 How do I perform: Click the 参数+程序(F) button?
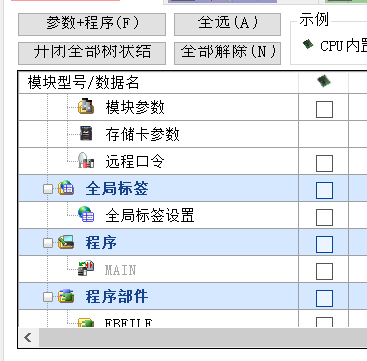coord(92,24)
